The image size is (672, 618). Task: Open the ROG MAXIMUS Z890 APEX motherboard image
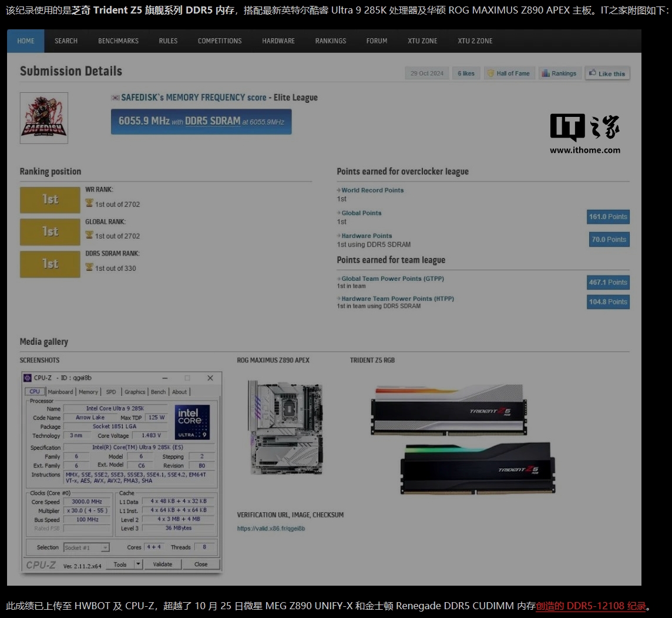(285, 427)
